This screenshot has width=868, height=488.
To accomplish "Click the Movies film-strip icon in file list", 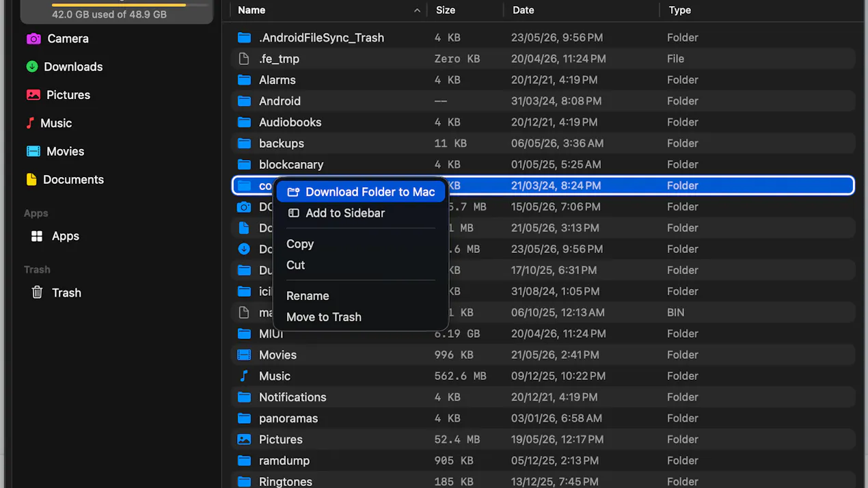I will [x=244, y=355].
